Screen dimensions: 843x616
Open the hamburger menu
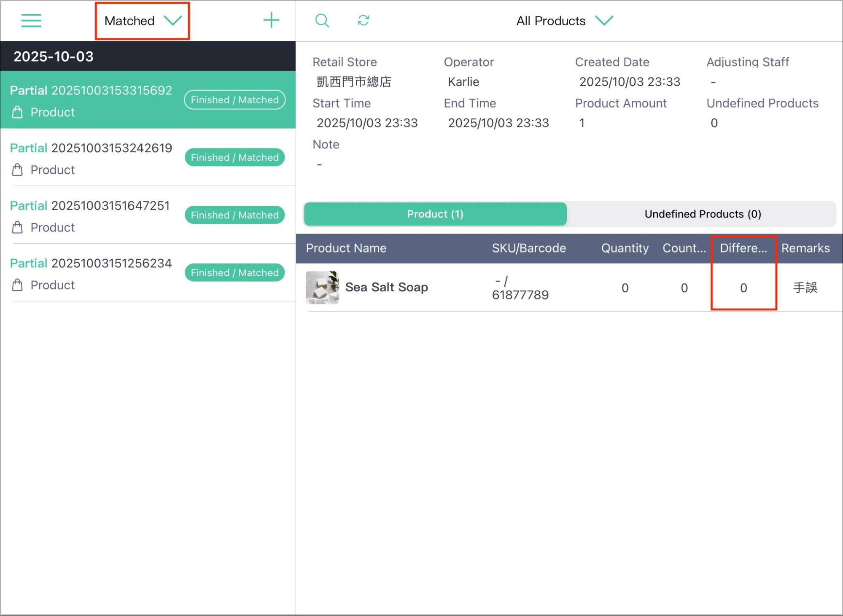(31, 20)
